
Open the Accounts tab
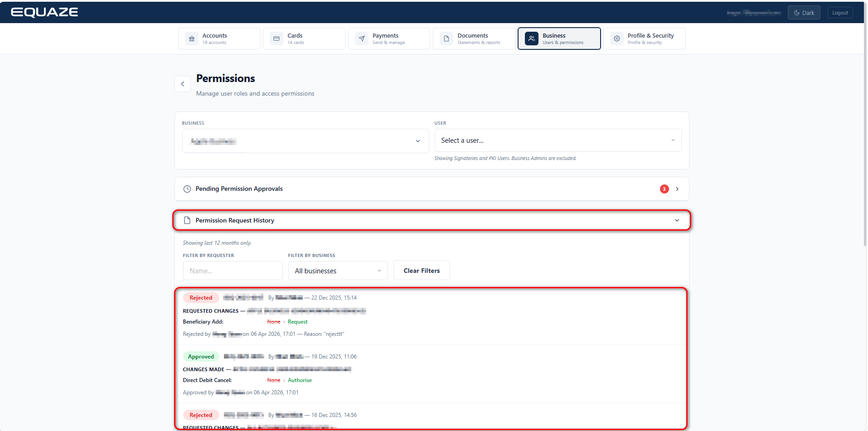pyautogui.click(x=219, y=39)
